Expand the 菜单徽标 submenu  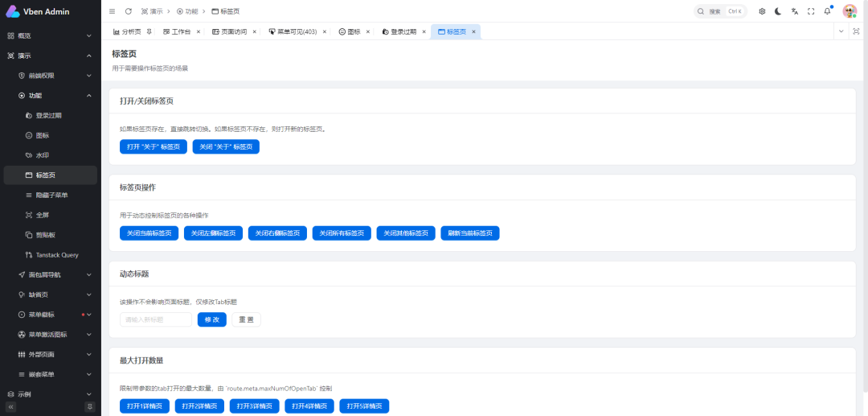[51, 315]
